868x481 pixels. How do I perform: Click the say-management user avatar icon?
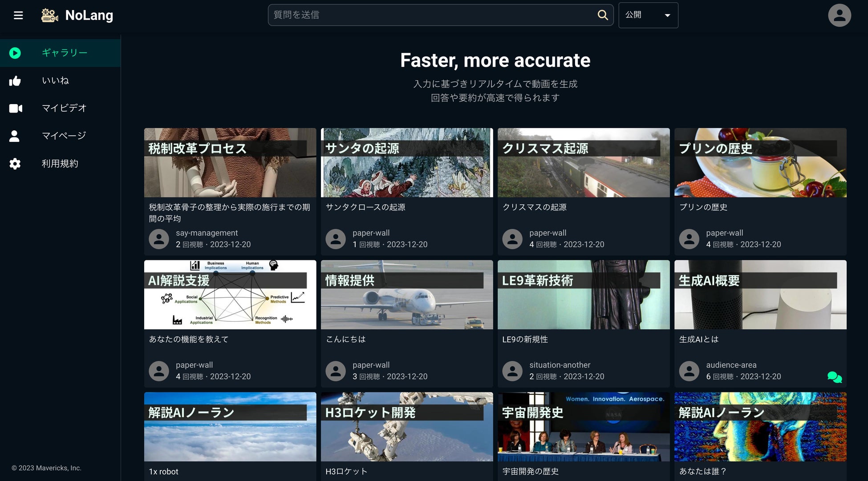159,239
